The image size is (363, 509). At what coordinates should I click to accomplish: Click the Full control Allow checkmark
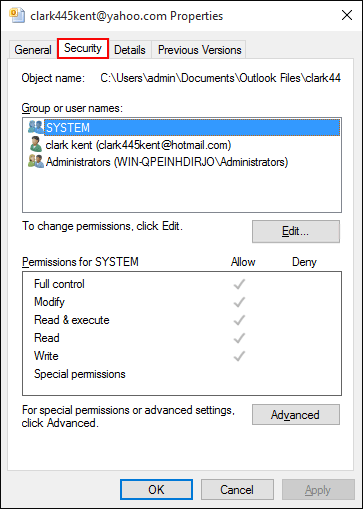click(239, 284)
